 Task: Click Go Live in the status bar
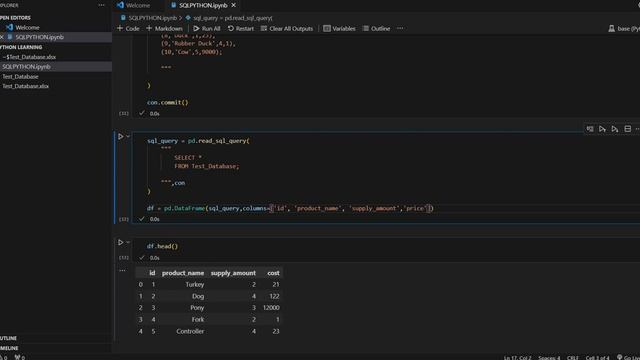tap(628, 358)
